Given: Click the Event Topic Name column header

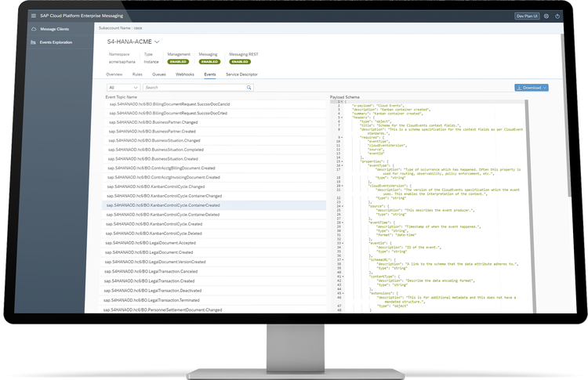Looking at the screenshot, I should click(121, 97).
